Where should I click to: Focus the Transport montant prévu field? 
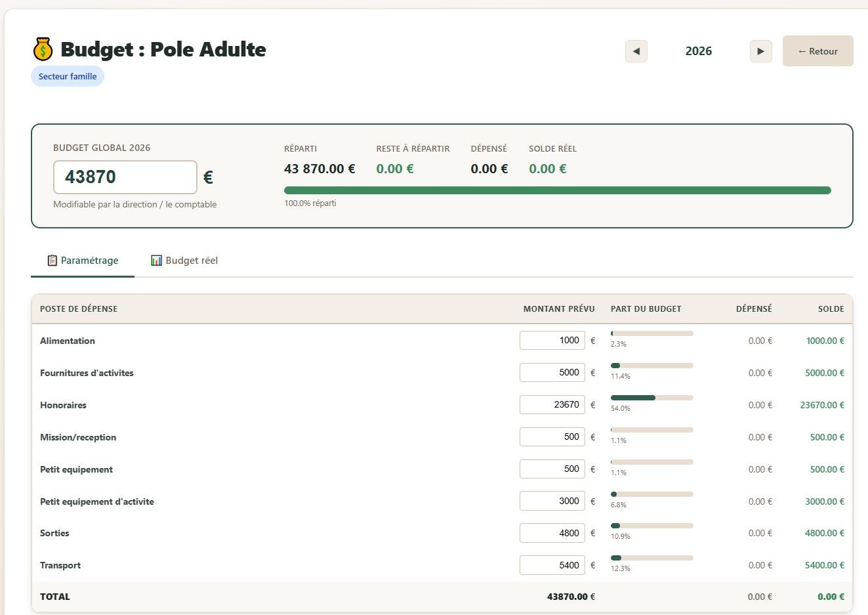pos(552,565)
